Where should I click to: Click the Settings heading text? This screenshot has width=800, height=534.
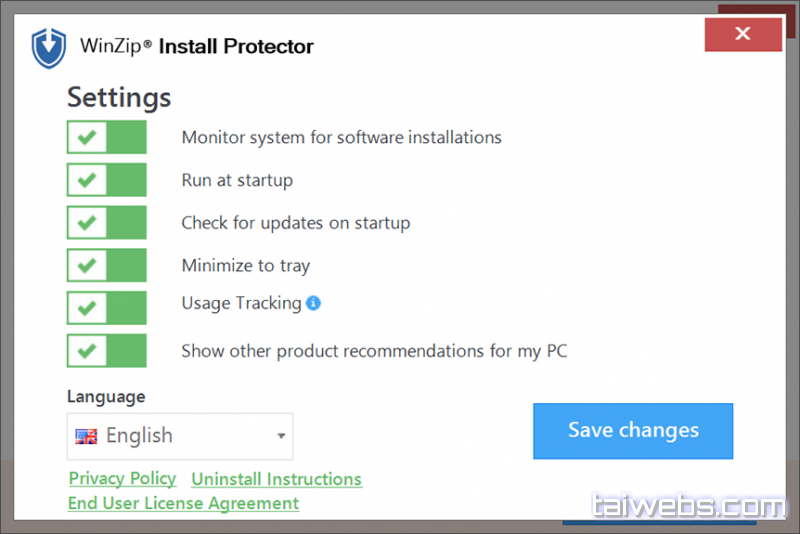[x=119, y=98]
